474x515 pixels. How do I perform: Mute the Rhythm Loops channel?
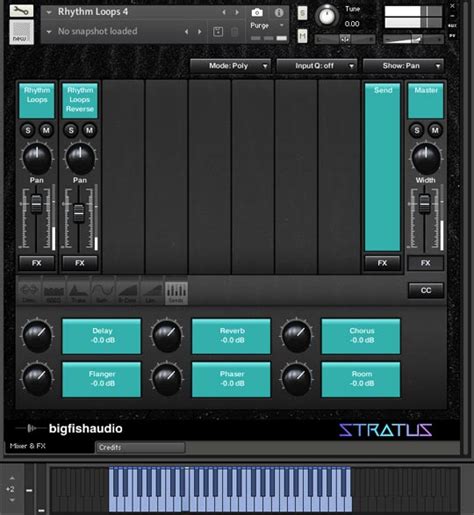coord(46,130)
